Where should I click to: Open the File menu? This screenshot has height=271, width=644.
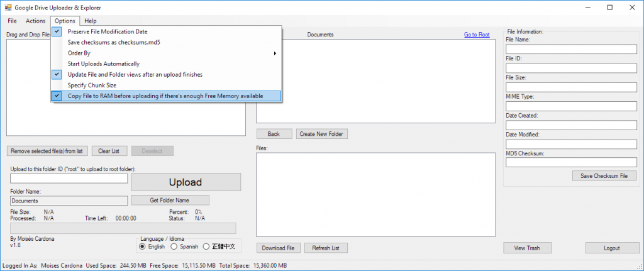pos(13,21)
